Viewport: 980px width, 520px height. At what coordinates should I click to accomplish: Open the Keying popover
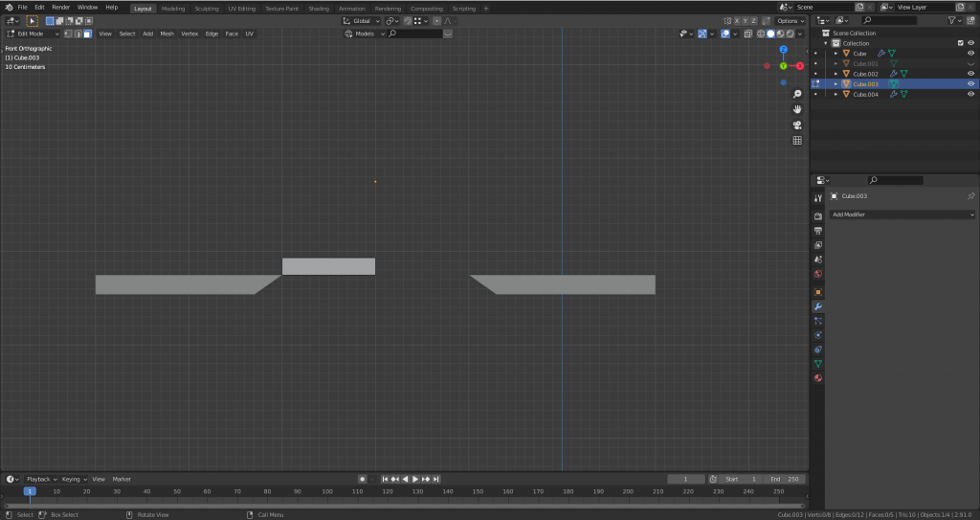click(74, 480)
